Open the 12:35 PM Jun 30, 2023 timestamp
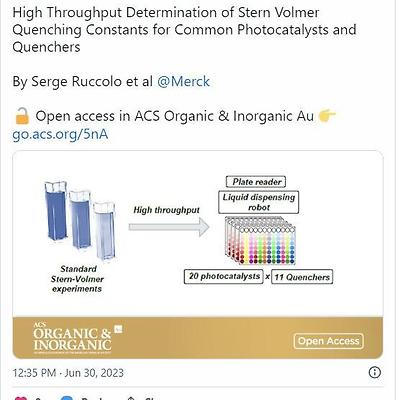 click(68, 372)
